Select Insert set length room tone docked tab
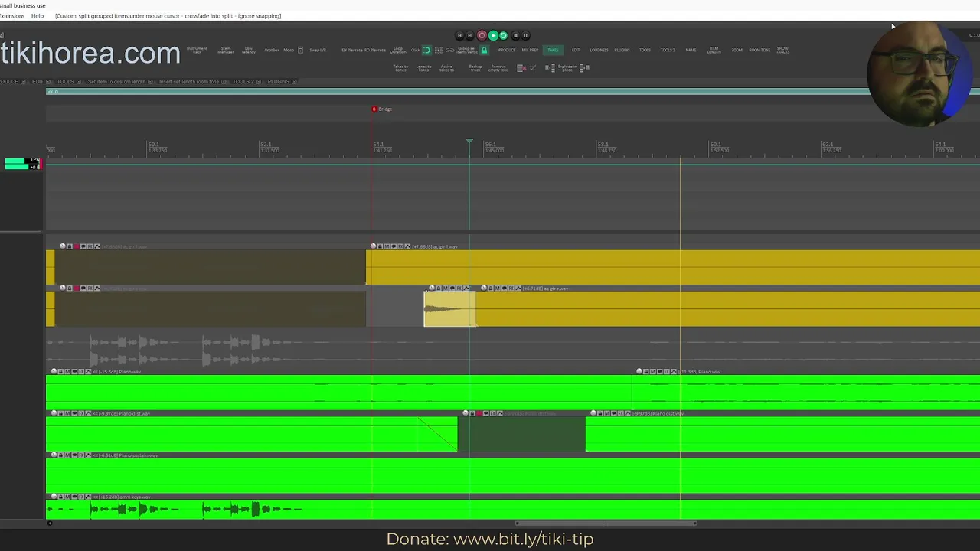Screen dimensions: 980x551 (190, 82)
